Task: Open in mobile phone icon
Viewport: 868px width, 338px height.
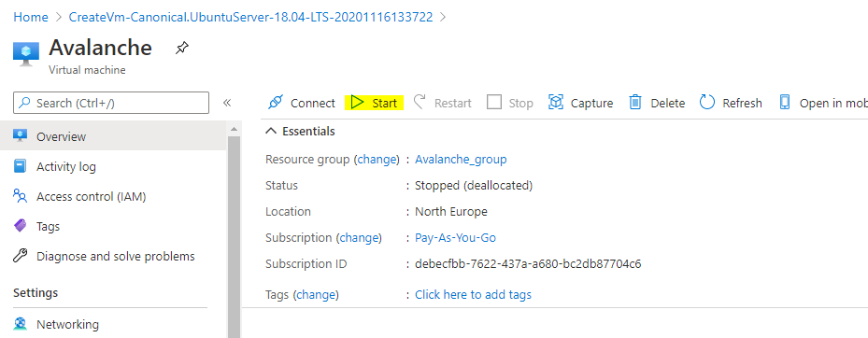Action: click(x=785, y=103)
